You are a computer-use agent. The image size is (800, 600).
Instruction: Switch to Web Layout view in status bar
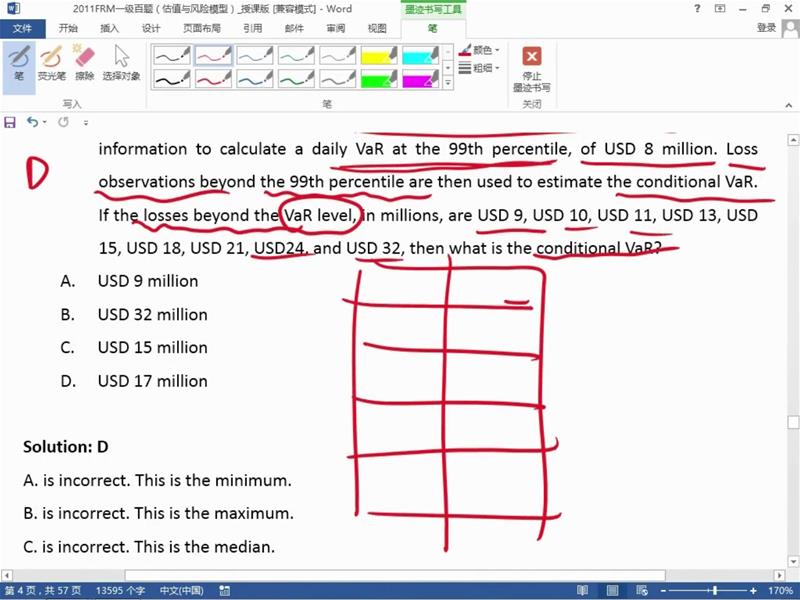tap(645, 591)
